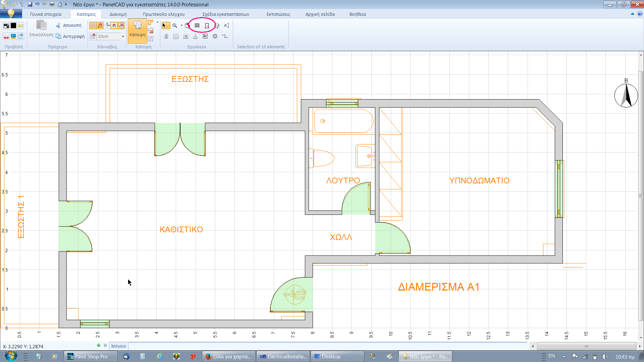The image size is (644, 362).
Task: Select the arrow pointer tool
Action: click(164, 25)
